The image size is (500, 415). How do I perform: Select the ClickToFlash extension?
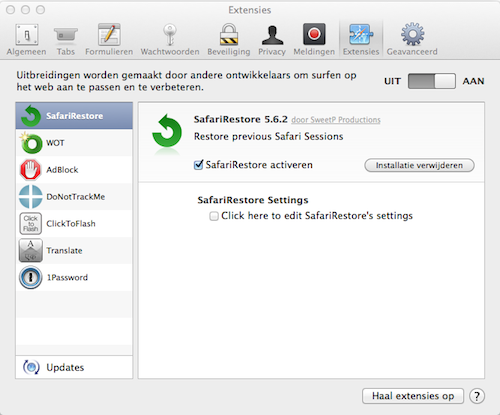(x=74, y=224)
